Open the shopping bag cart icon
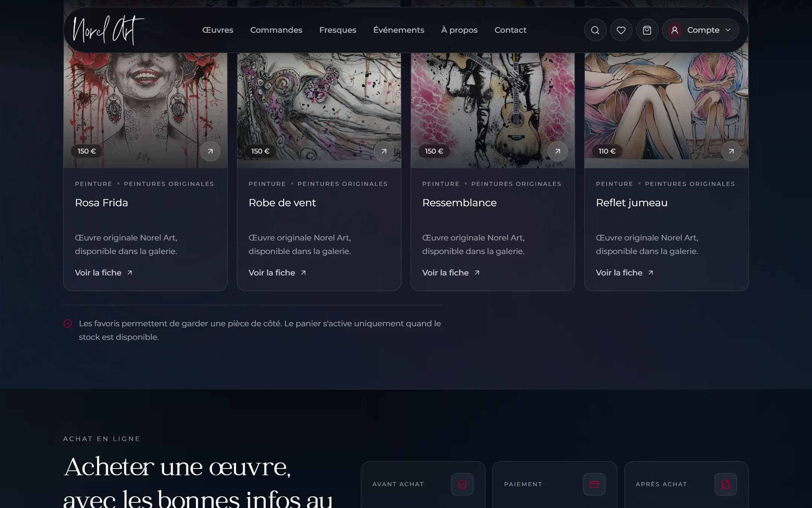Screen dimensions: 812x508 coord(647,30)
